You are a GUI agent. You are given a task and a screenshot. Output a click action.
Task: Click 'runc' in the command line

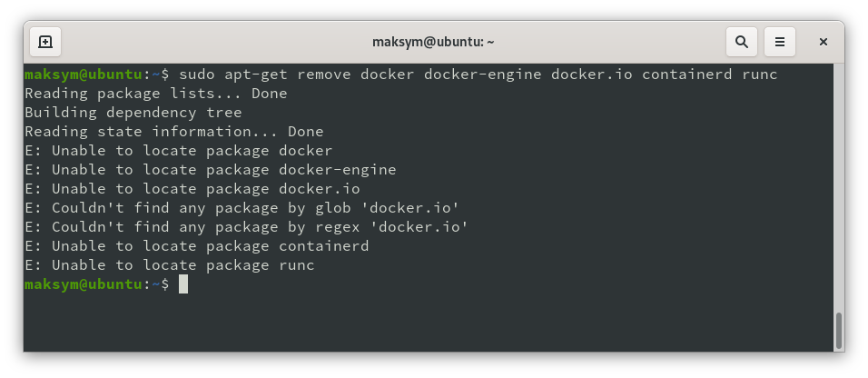[759, 75]
